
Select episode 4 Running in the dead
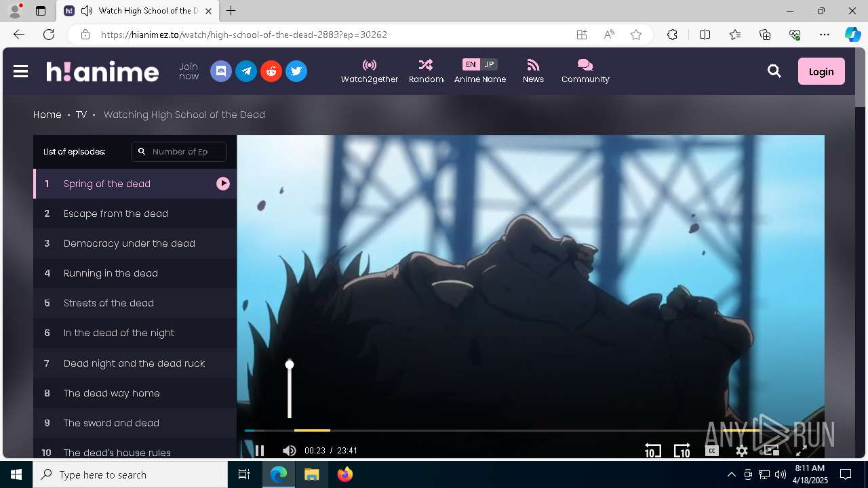135,273
